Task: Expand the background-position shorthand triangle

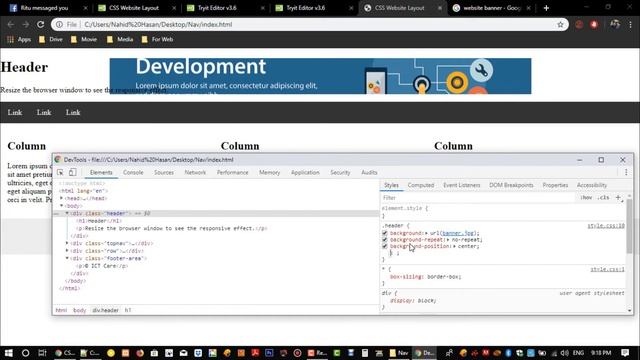Action: coord(454,246)
